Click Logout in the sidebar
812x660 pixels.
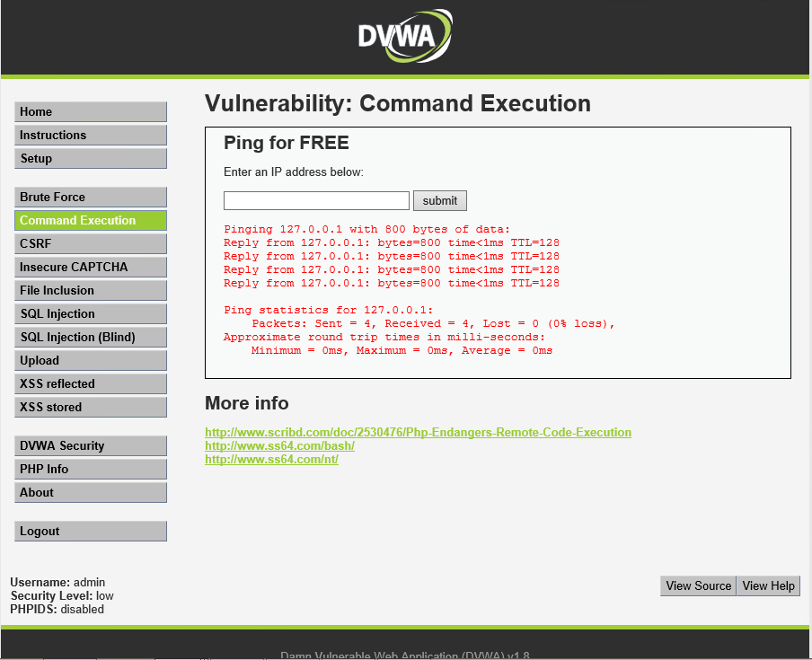[x=91, y=531]
